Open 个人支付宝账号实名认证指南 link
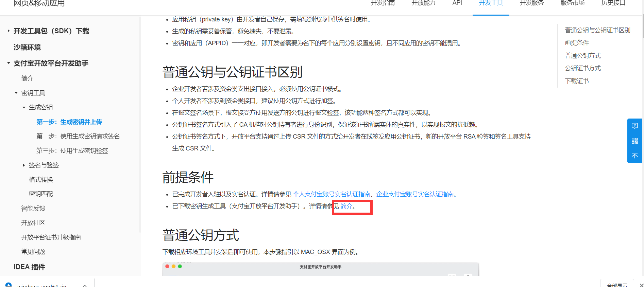This screenshot has width=644, height=287. pos(332,194)
